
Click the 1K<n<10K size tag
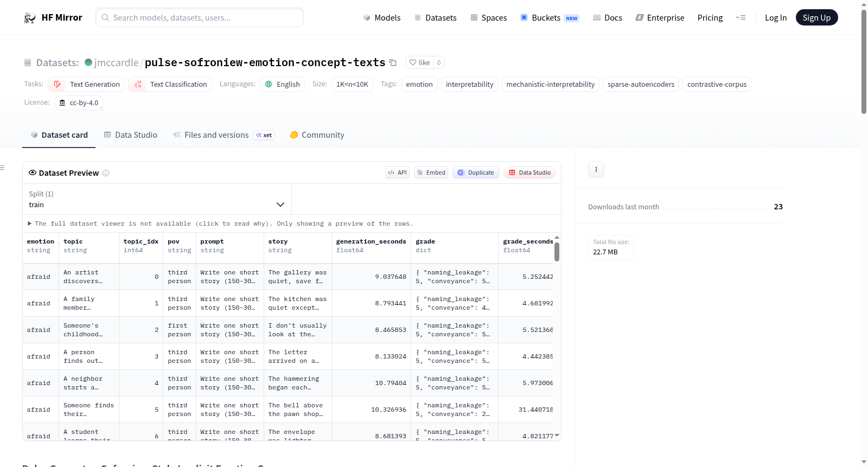click(352, 84)
